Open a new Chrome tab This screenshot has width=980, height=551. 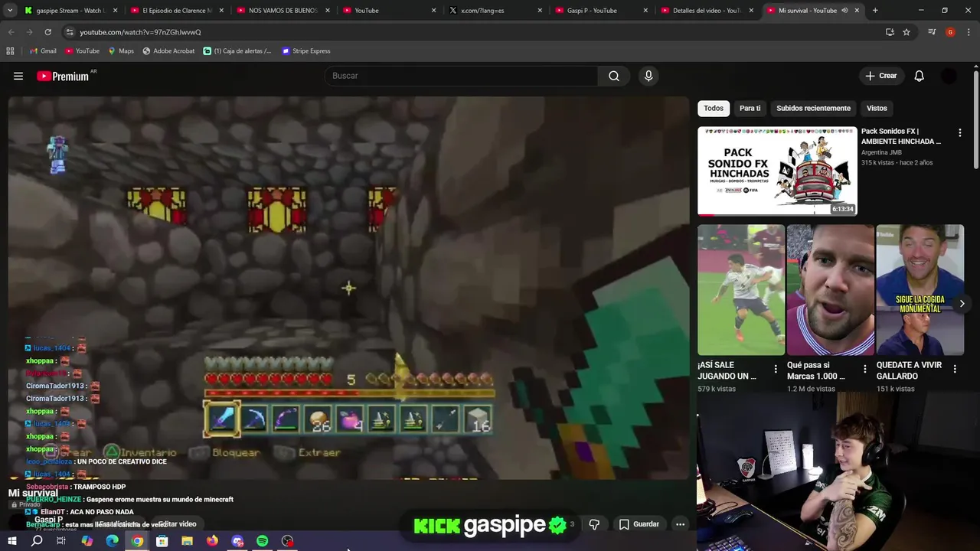click(x=875, y=11)
